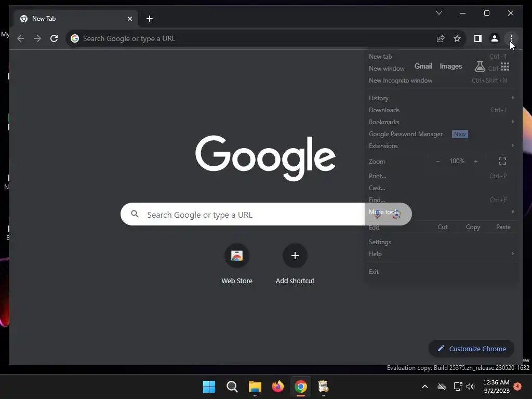This screenshot has width=532, height=399.
Task: Enter fullscreen via the Zoom row icon
Action: click(x=502, y=161)
